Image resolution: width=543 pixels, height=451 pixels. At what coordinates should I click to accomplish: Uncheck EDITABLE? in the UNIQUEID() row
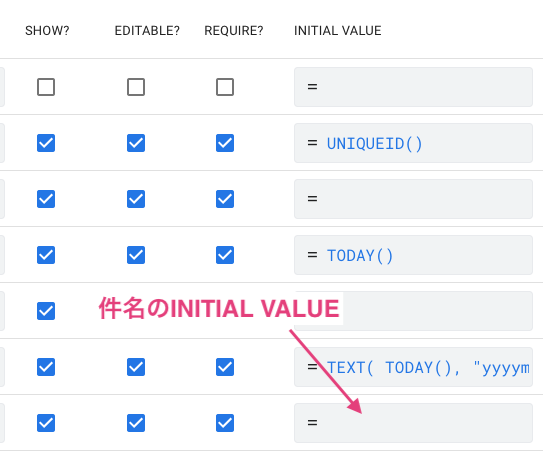136,143
